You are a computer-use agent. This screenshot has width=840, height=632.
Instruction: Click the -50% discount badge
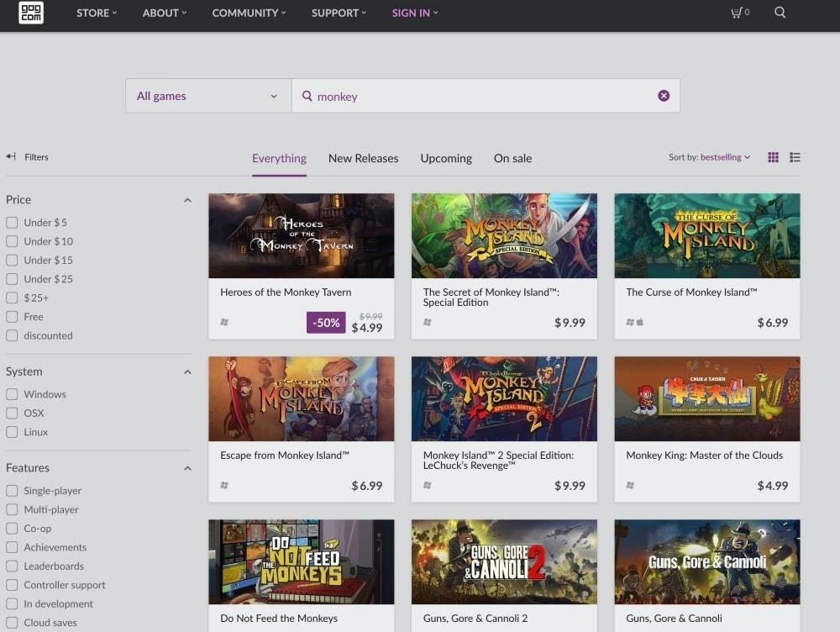326,323
